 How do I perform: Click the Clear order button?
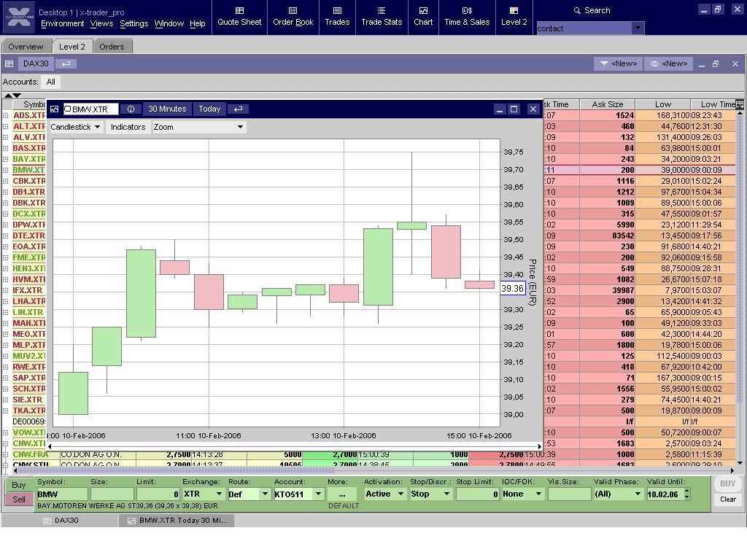pyautogui.click(x=727, y=499)
